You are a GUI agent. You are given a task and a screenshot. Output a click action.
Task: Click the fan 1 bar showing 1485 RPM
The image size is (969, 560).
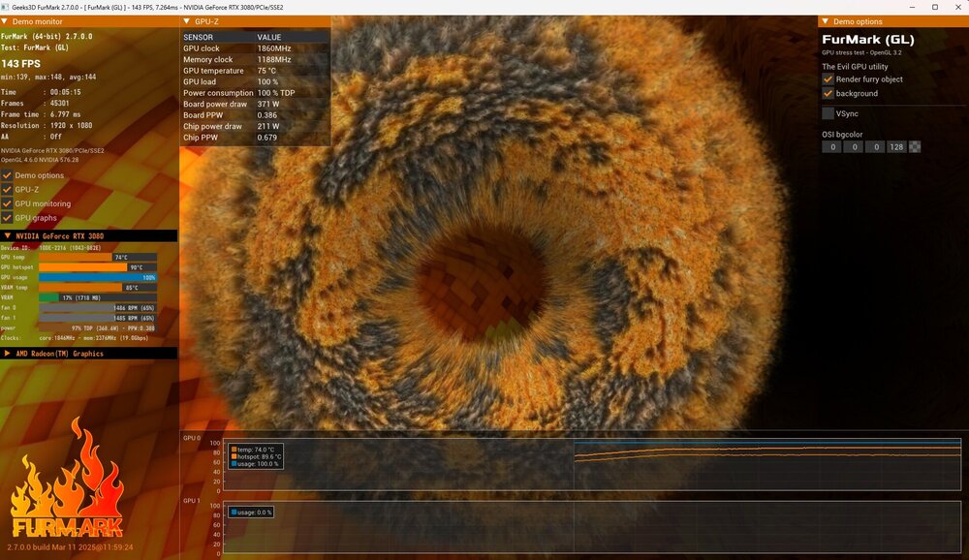point(98,318)
